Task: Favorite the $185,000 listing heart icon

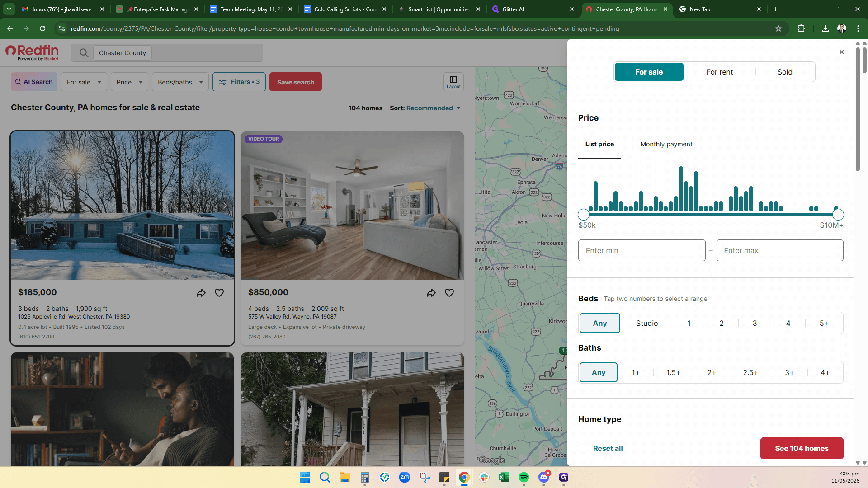Action: point(219,293)
